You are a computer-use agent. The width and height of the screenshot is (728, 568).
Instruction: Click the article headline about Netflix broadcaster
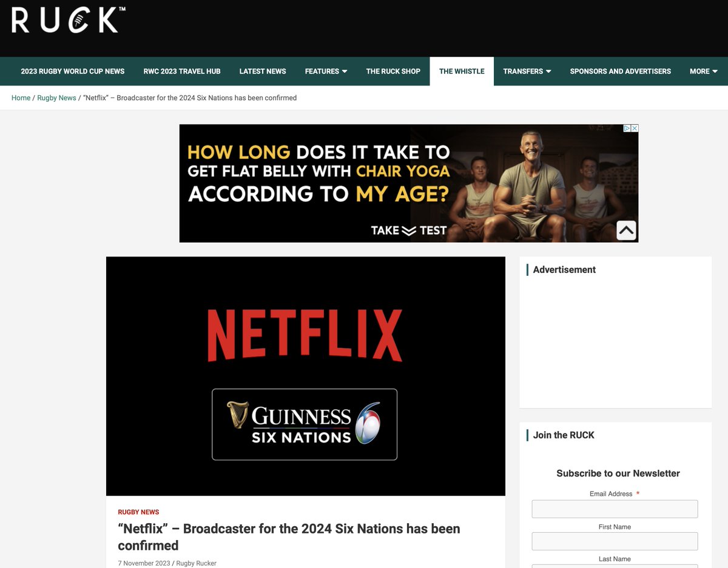[289, 536]
